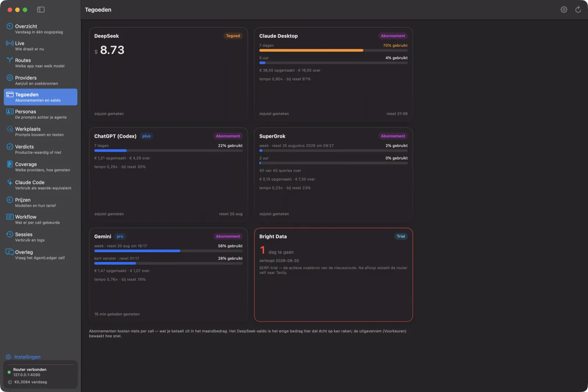This screenshot has width=588, height=392.
Task: Refresh balances with the reload icon
Action: tap(578, 10)
